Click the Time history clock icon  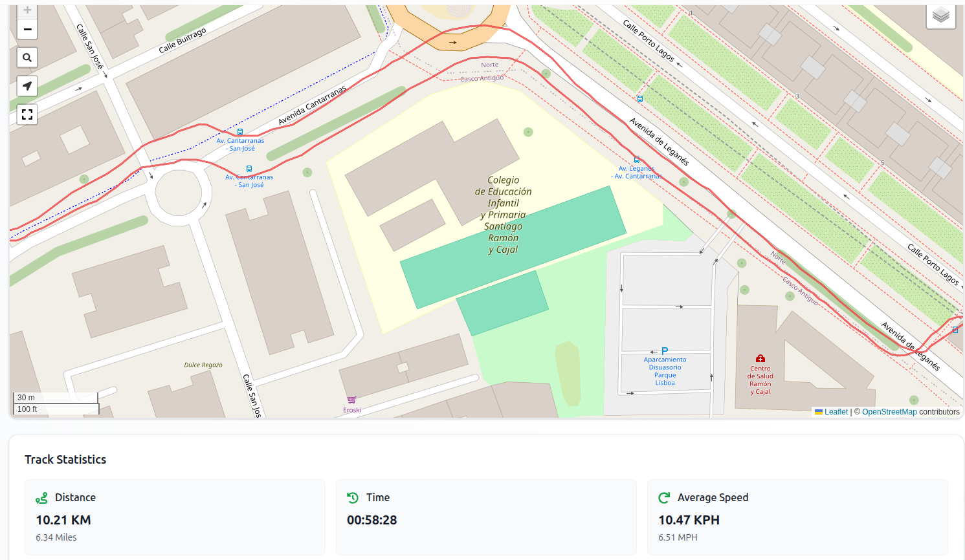[x=353, y=498]
